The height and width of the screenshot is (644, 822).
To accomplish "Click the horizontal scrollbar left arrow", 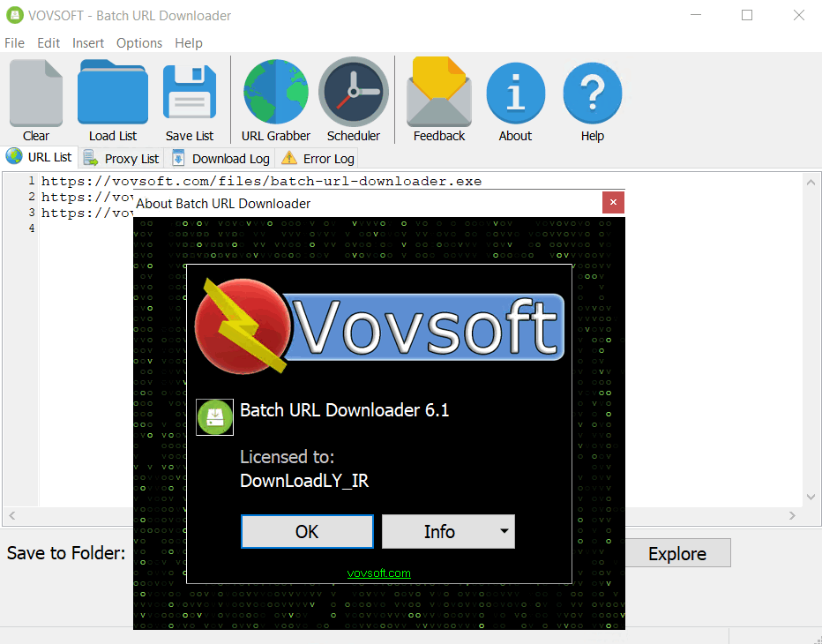I will (x=12, y=515).
